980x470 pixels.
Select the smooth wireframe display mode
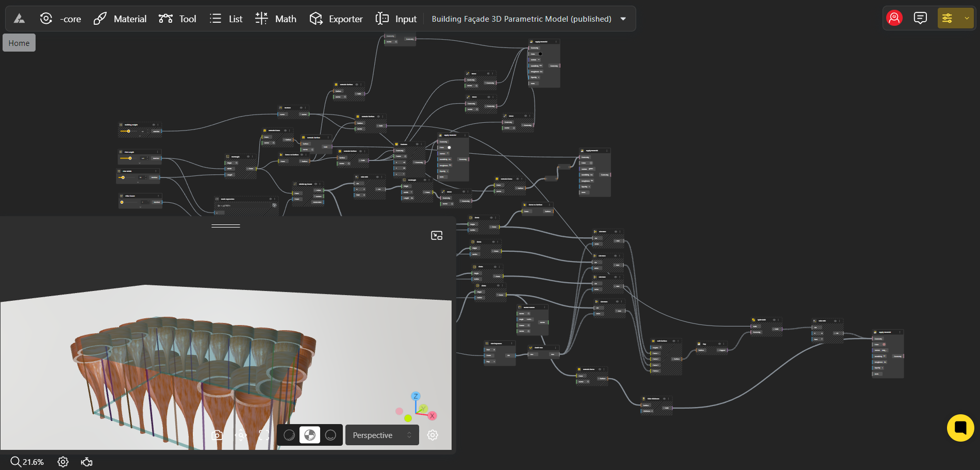click(x=330, y=435)
